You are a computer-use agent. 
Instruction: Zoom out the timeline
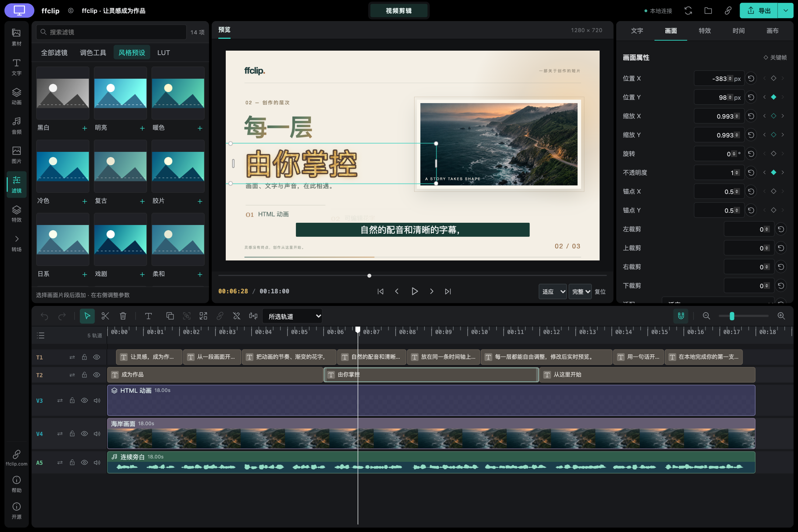click(706, 316)
